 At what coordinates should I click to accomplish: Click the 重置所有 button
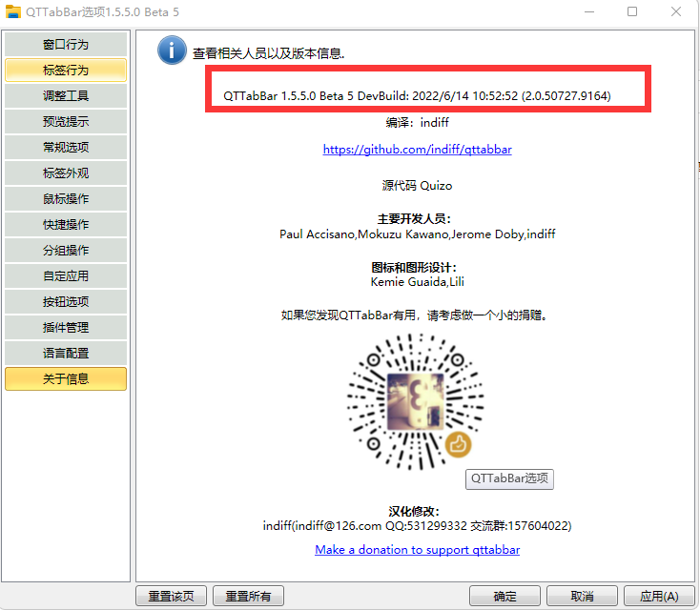[248, 596]
